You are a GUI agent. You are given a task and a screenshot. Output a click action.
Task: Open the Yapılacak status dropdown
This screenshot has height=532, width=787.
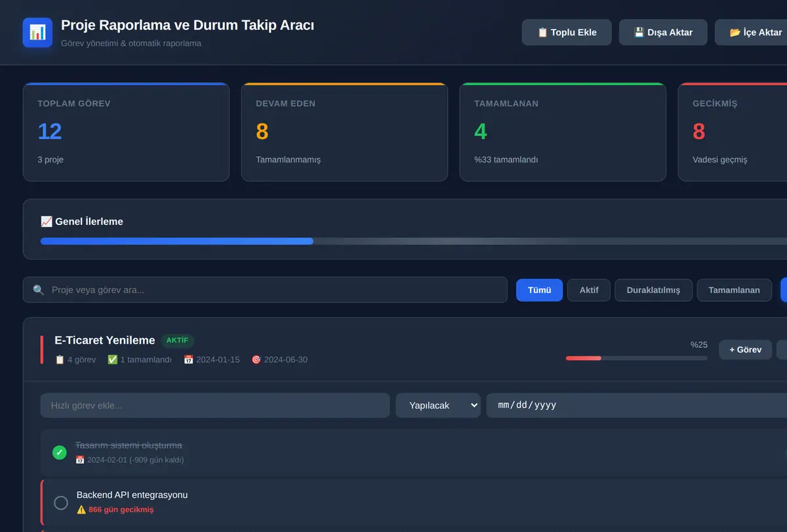(x=438, y=405)
